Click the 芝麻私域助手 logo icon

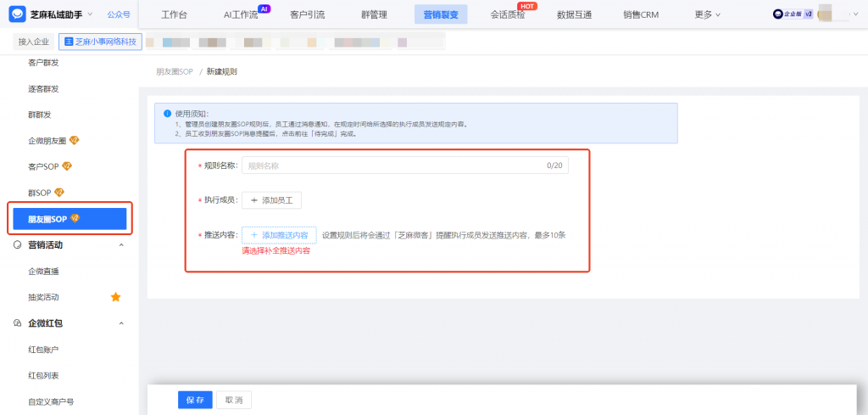(x=17, y=14)
